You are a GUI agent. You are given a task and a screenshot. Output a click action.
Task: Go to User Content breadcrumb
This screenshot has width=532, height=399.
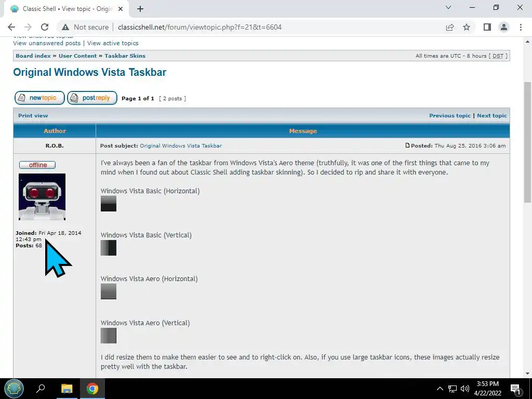[x=78, y=56]
